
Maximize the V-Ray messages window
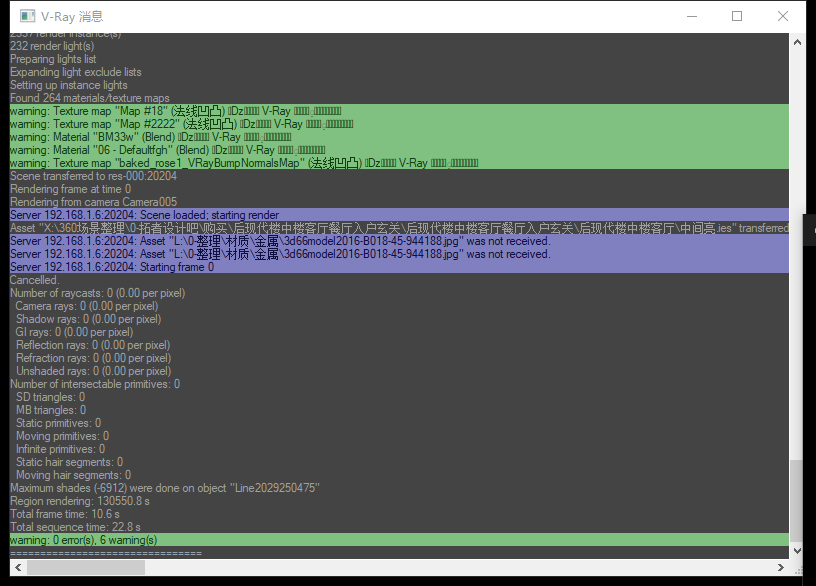[x=737, y=16]
